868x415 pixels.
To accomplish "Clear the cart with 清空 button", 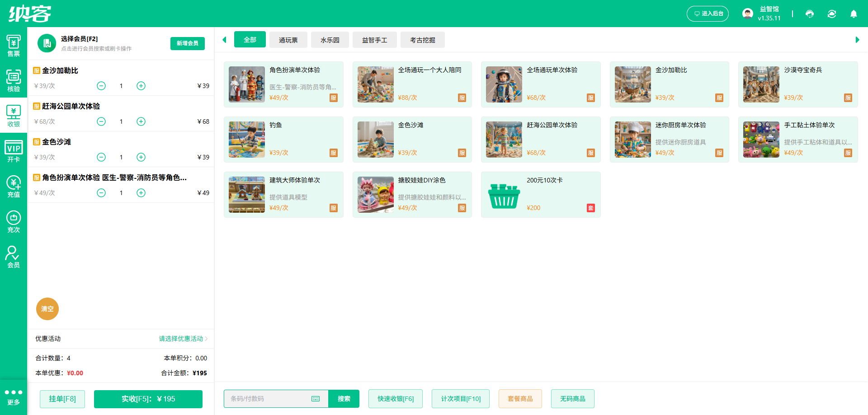I will [47, 309].
